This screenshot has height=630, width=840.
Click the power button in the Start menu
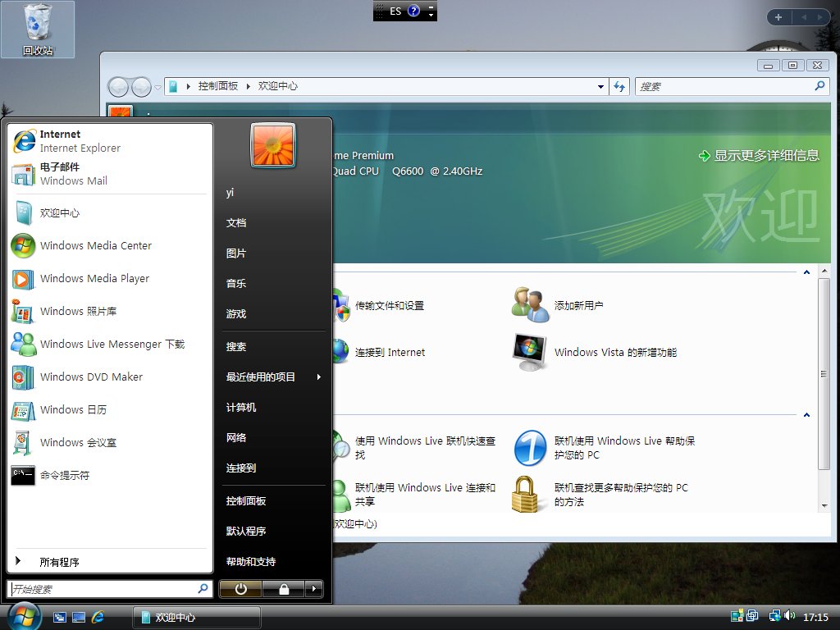pyautogui.click(x=240, y=589)
